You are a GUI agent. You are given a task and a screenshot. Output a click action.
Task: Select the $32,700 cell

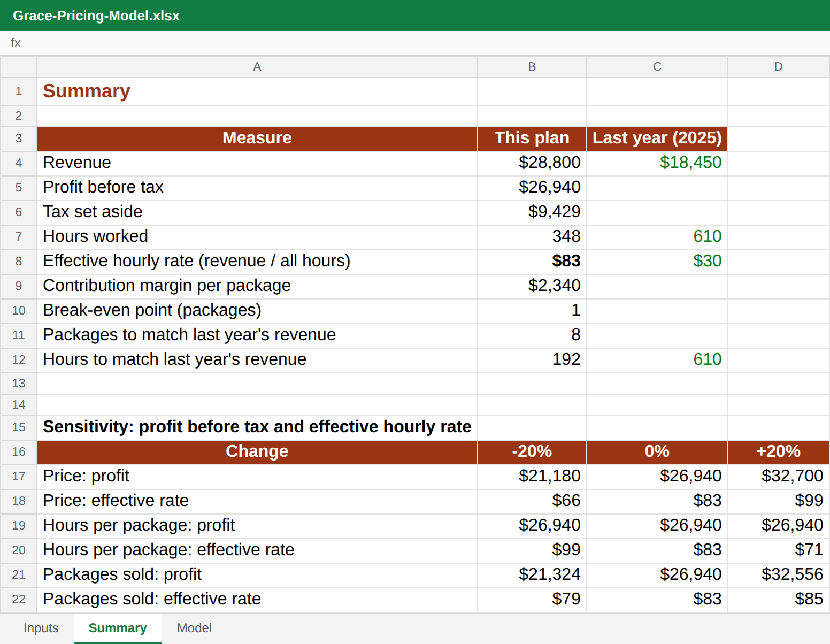(x=779, y=477)
